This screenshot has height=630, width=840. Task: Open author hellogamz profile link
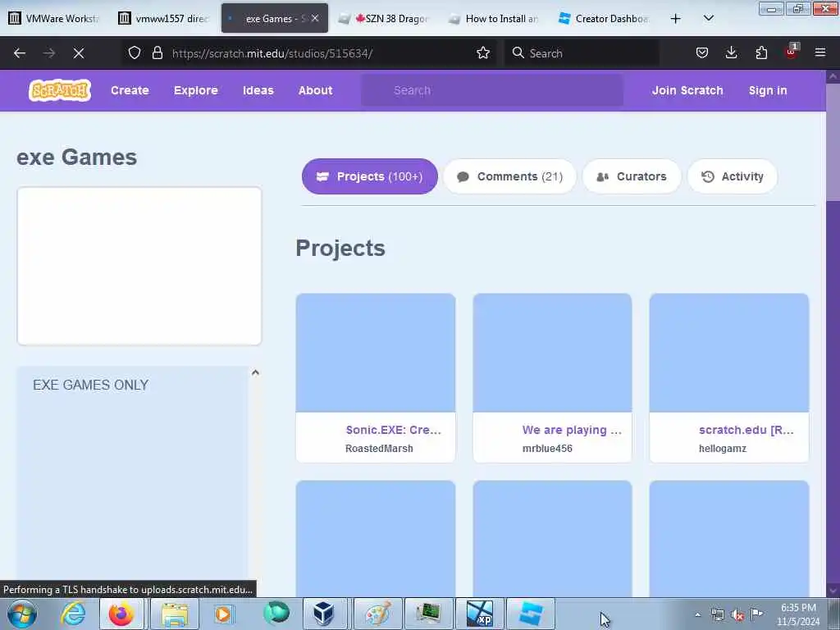coord(723,449)
